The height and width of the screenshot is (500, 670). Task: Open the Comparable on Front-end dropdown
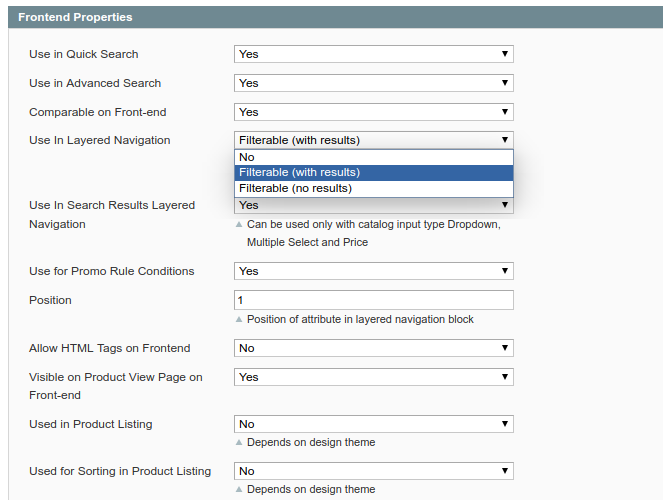[374, 112]
